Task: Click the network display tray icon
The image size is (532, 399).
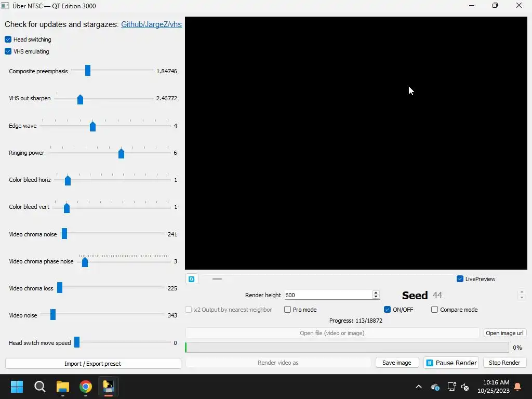Action: click(451, 387)
